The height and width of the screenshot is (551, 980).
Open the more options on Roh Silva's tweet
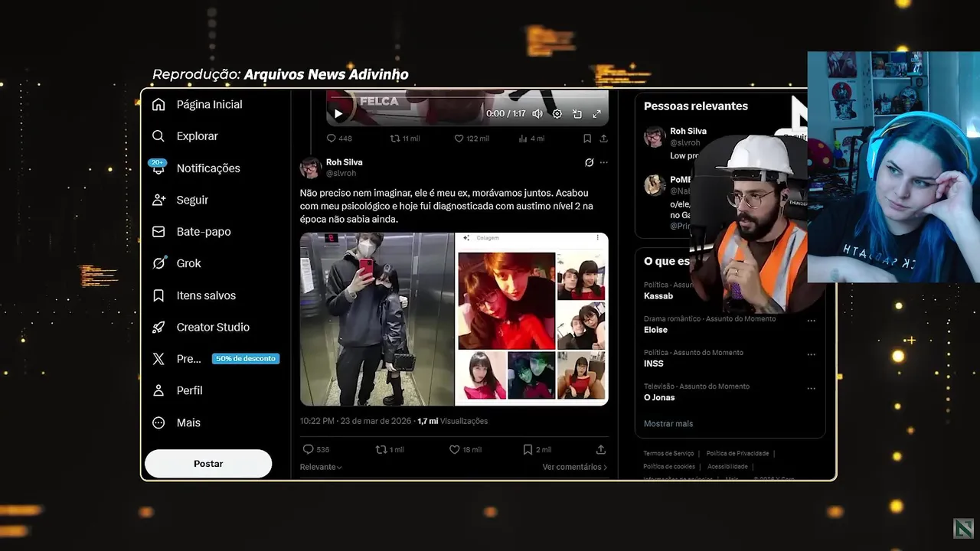tap(604, 162)
